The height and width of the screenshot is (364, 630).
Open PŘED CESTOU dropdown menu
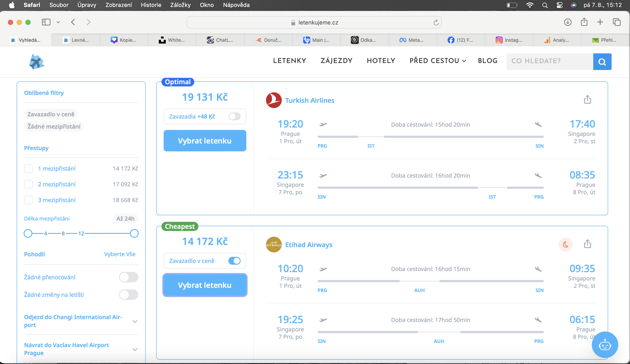[x=438, y=61]
